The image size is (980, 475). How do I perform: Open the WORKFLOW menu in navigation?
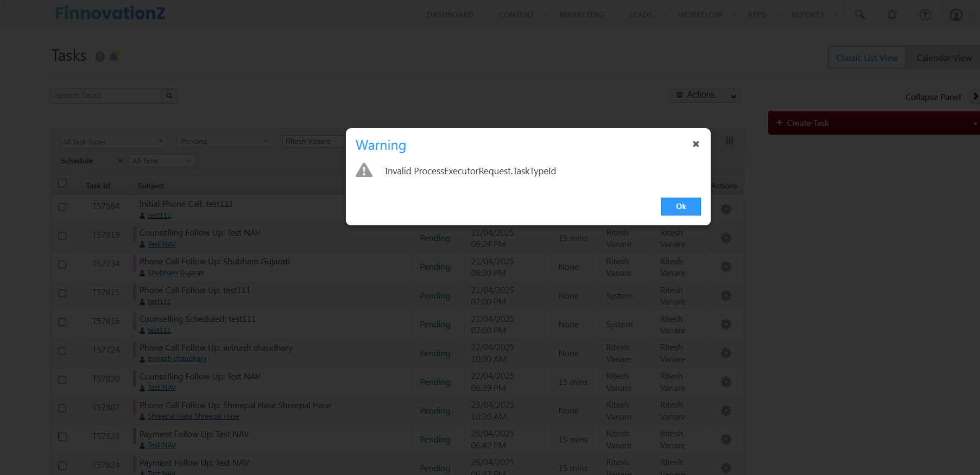coord(700,15)
